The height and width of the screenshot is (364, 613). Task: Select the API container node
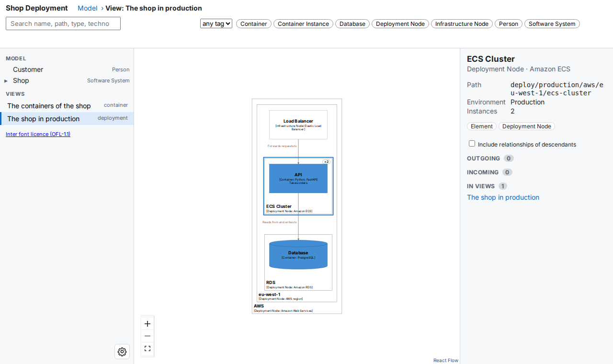click(x=298, y=178)
